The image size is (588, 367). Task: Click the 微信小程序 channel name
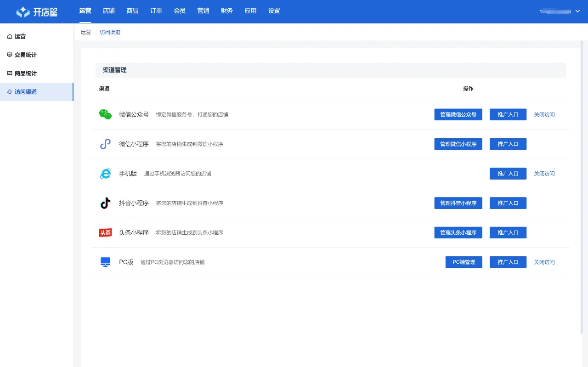134,144
